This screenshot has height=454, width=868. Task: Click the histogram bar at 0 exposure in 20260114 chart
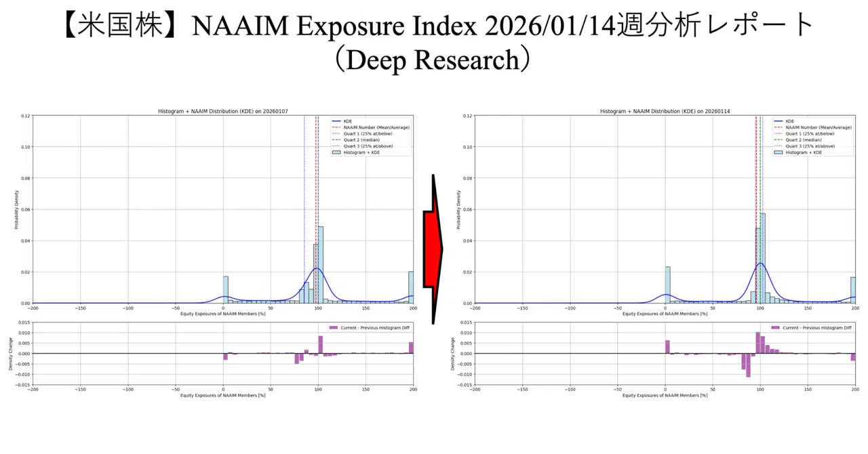[x=668, y=285]
